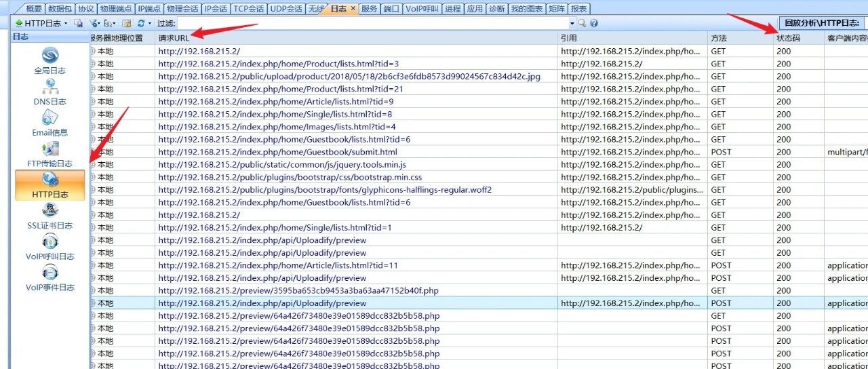The height and width of the screenshot is (369, 868).
Task: Switch to the UDP会话 tab
Action: 286,9
